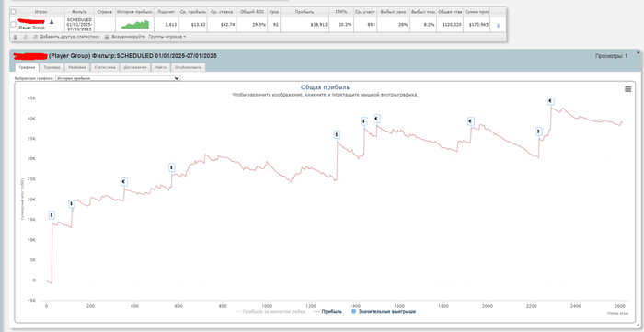The width and height of the screenshot is (644, 332).
Task: Sort by the 'Сумма приз' column header
Action: 477,12
